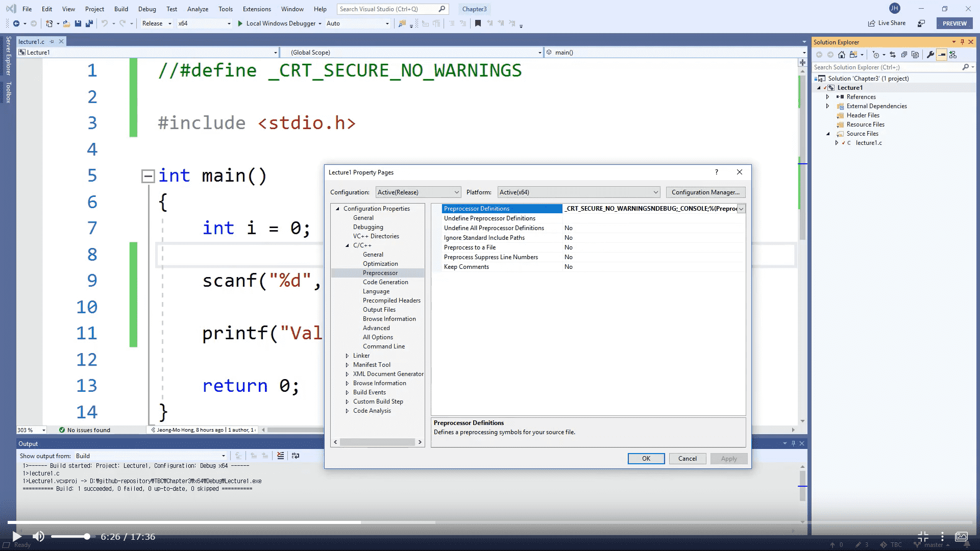This screenshot has width=980, height=551.
Task: Click the Collapse All icon in Solution Explorer
Action: coord(904,55)
